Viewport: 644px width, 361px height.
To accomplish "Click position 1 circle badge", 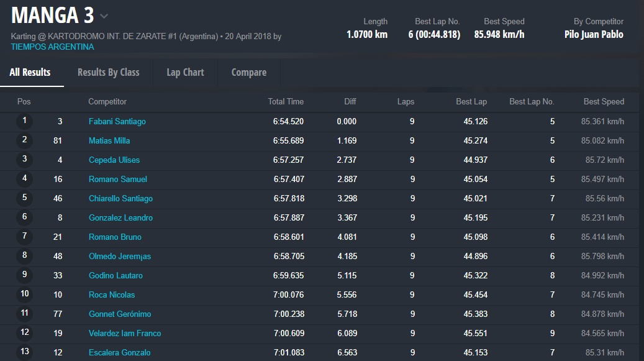I will 25,121.
